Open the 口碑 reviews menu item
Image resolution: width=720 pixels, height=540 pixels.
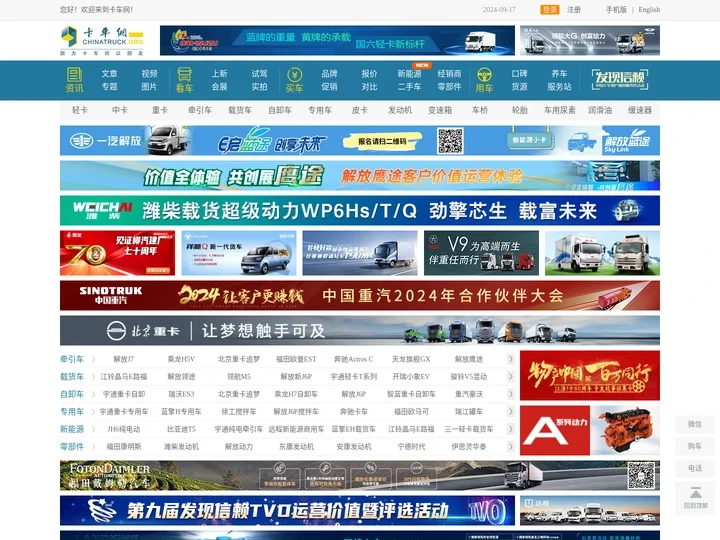pos(519,73)
